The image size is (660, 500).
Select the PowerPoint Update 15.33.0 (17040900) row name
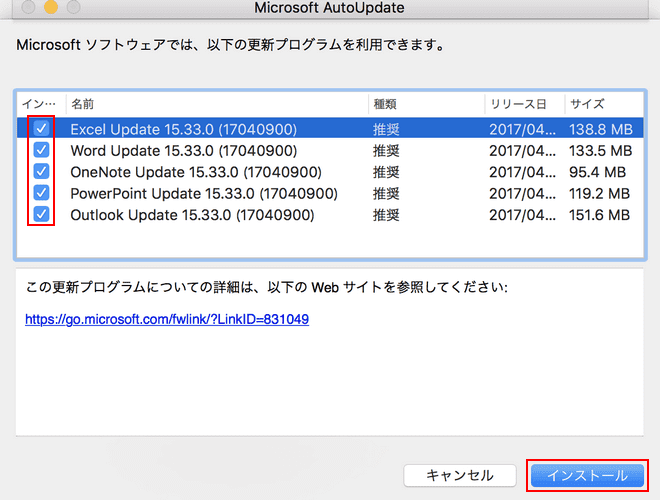[x=204, y=194]
